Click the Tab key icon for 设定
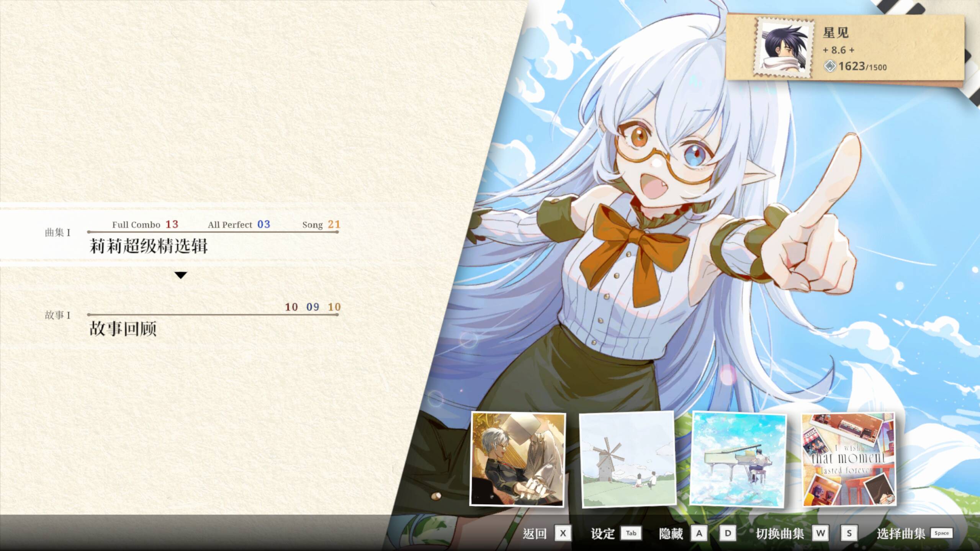 click(x=631, y=533)
